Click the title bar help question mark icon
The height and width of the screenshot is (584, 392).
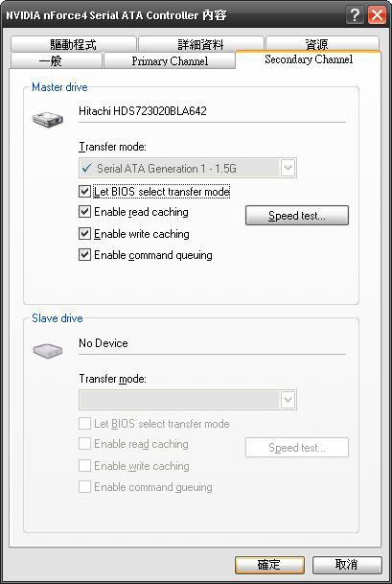coord(356,15)
